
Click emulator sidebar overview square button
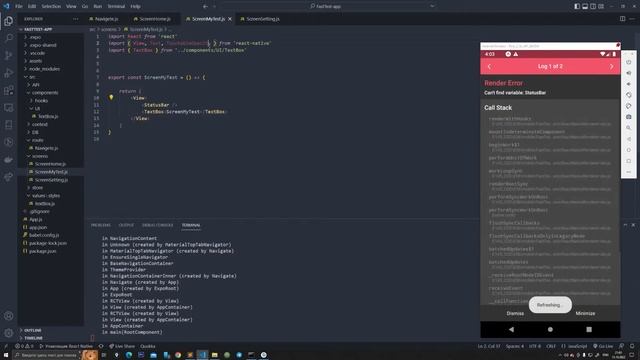[629, 161]
